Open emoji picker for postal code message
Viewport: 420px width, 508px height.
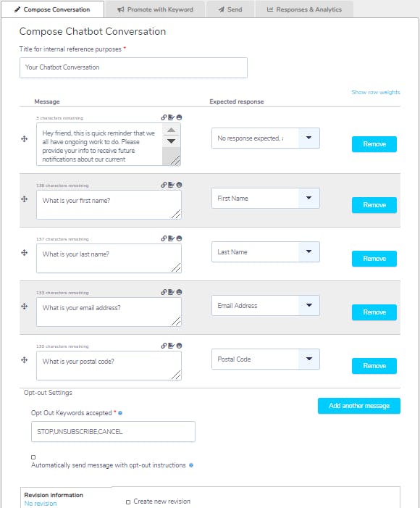[x=179, y=346]
